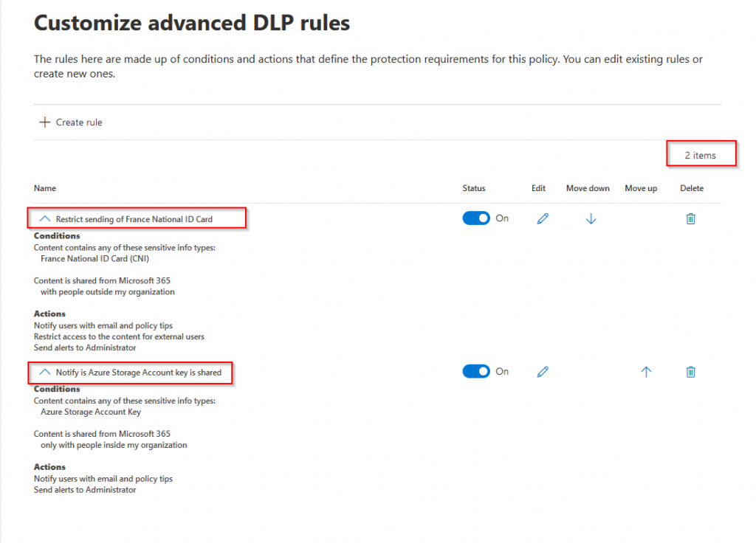The width and height of the screenshot is (756, 543).
Task: Delete the Azure Storage Account key rule
Action: [690, 372]
